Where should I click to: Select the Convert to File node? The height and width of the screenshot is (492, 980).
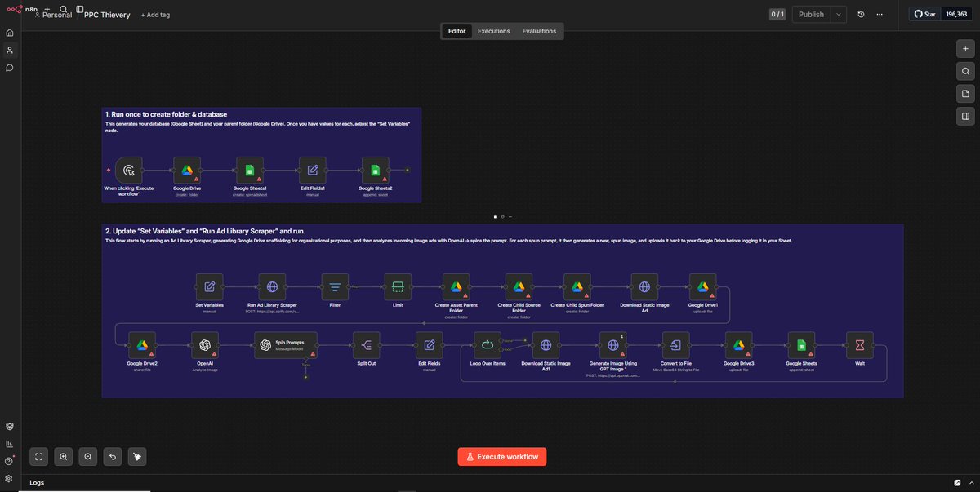(x=675, y=344)
